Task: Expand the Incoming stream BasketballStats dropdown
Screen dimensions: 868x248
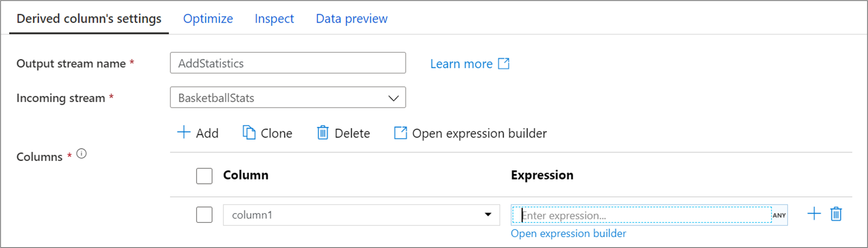Action: click(288, 97)
